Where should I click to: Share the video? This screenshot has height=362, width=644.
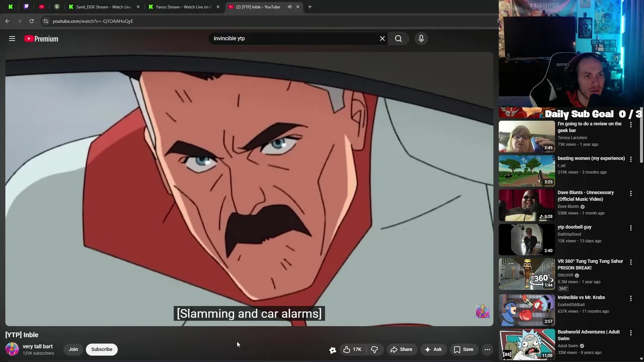pyautogui.click(x=401, y=349)
